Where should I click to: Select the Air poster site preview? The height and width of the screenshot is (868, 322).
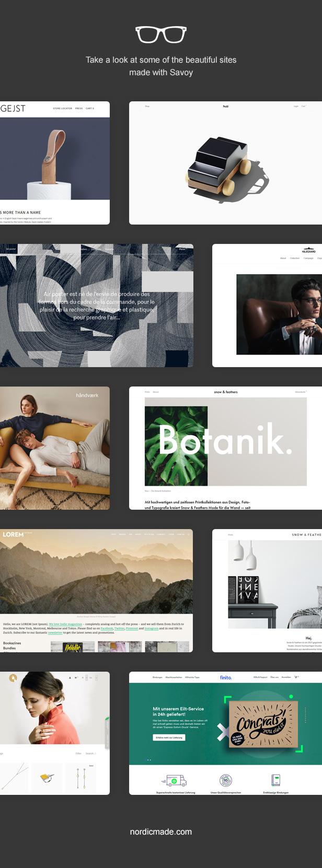pyautogui.click(x=97, y=306)
